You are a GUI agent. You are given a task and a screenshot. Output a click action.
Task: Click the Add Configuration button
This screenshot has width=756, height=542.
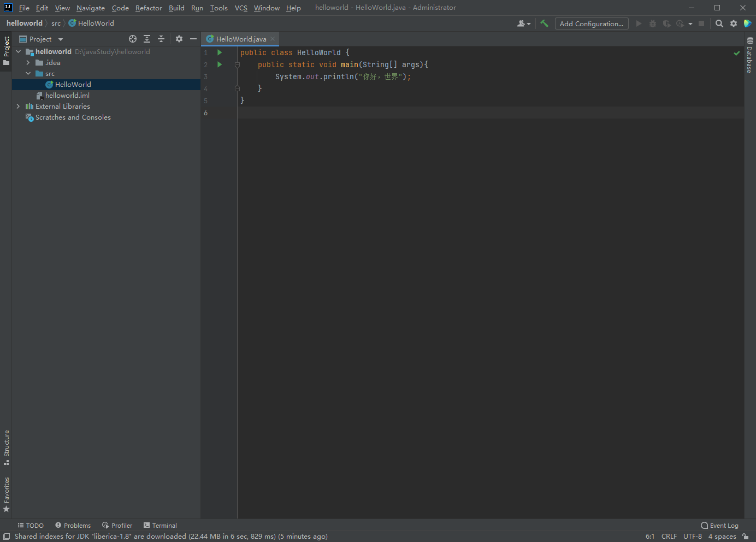click(x=591, y=23)
